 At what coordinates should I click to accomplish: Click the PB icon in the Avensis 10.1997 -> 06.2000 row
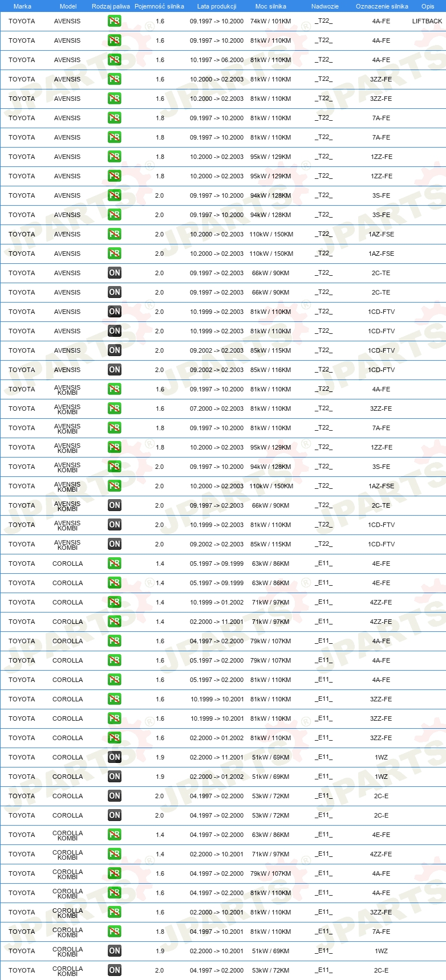(x=115, y=60)
